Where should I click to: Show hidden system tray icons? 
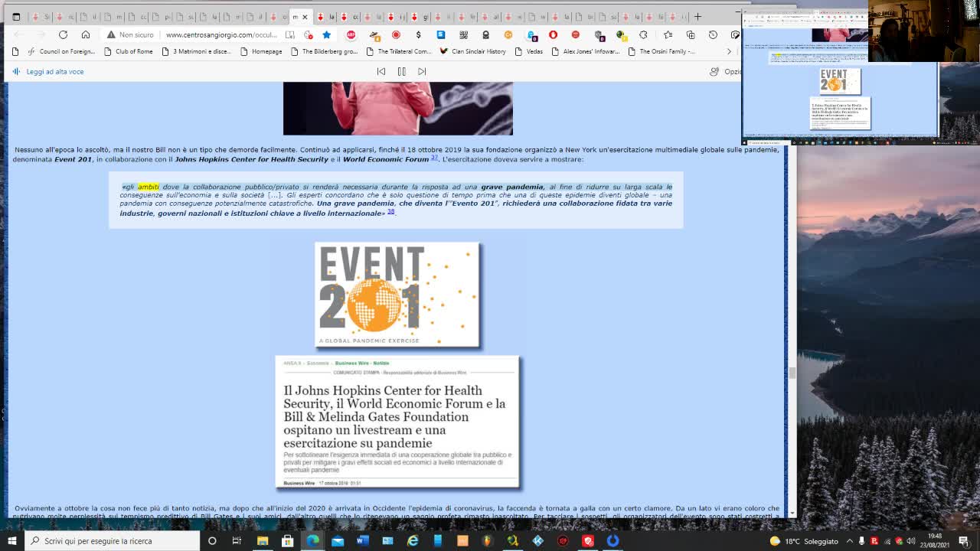[849, 541]
